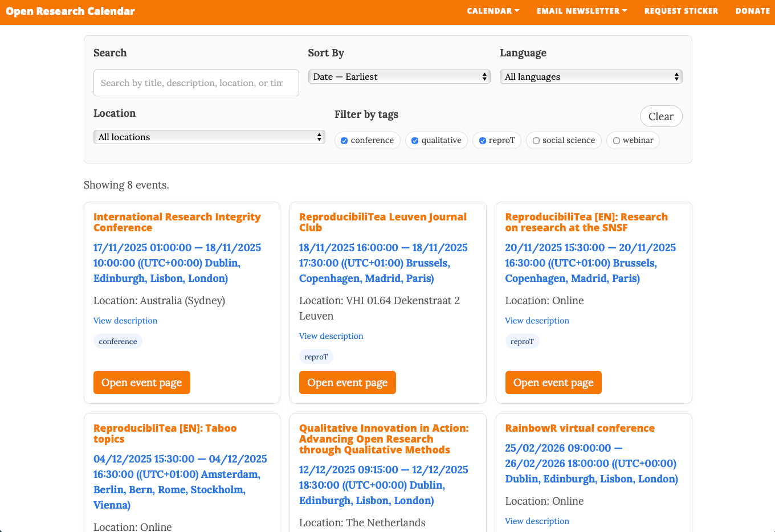
Task: Open the Sort By dropdown
Action: 399,77
